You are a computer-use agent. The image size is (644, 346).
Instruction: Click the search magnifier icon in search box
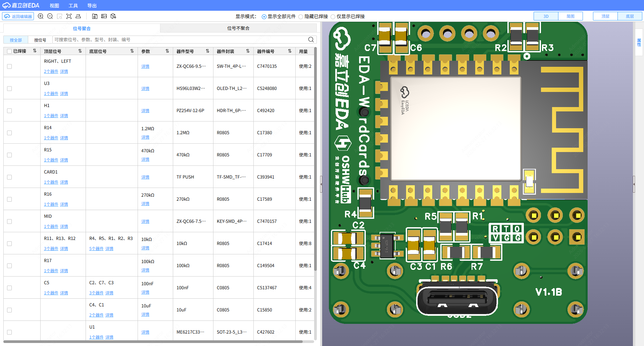(311, 40)
